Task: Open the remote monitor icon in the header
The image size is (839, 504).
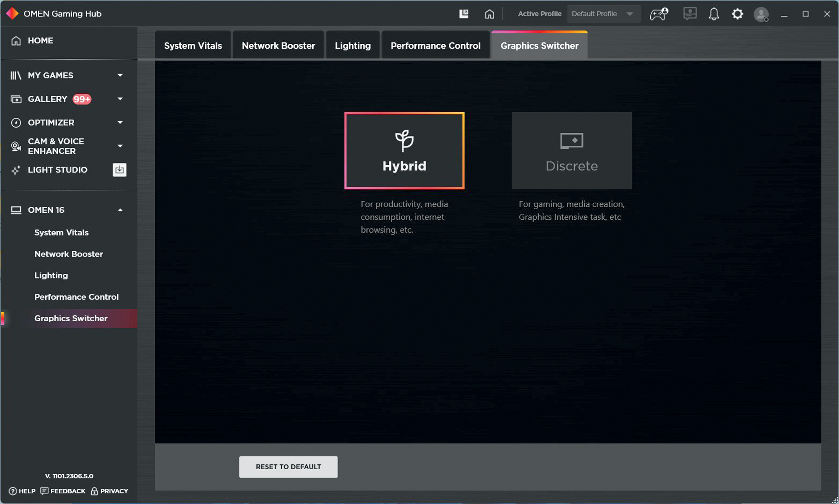Action: coord(689,14)
